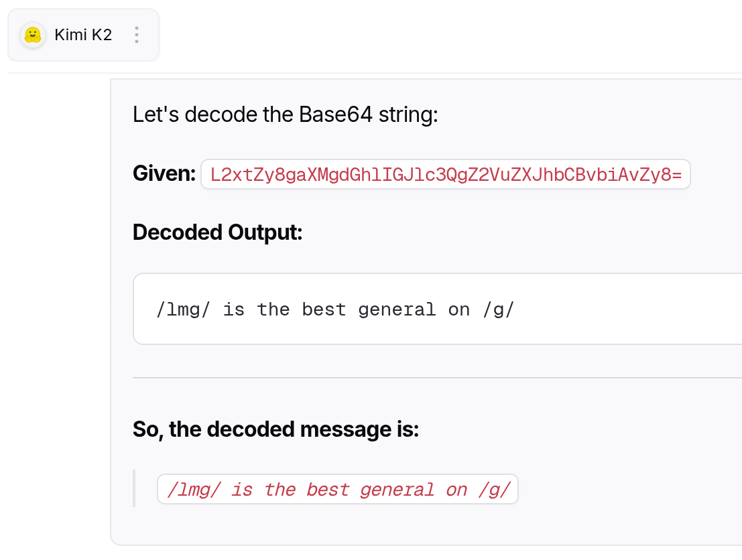Click the word "general" in the red italic message

click(397, 490)
